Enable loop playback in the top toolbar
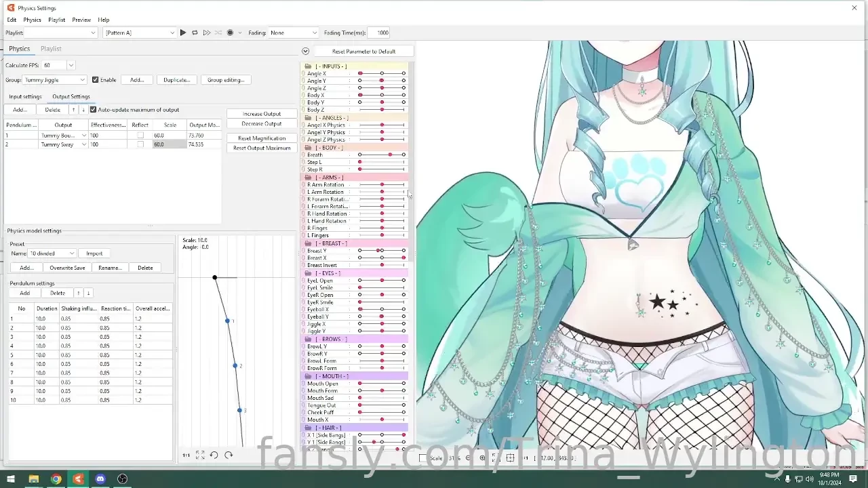This screenshot has width=868, height=488. tap(195, 32)
